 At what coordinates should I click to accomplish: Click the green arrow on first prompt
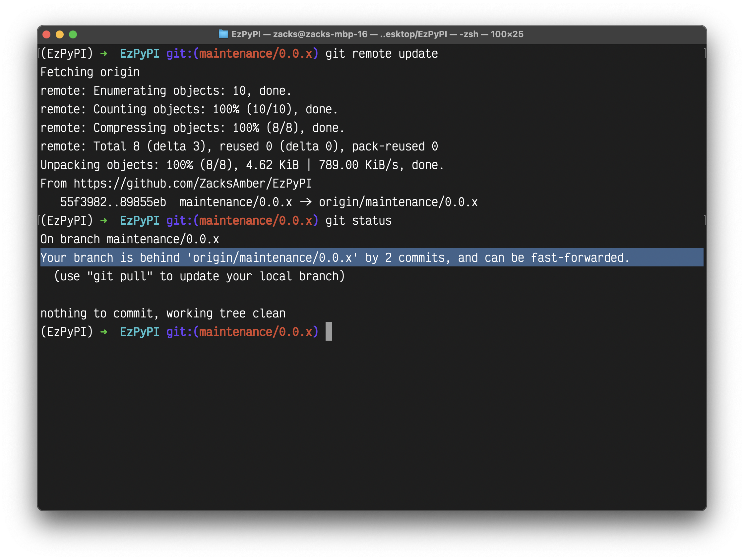pos(103,54)
